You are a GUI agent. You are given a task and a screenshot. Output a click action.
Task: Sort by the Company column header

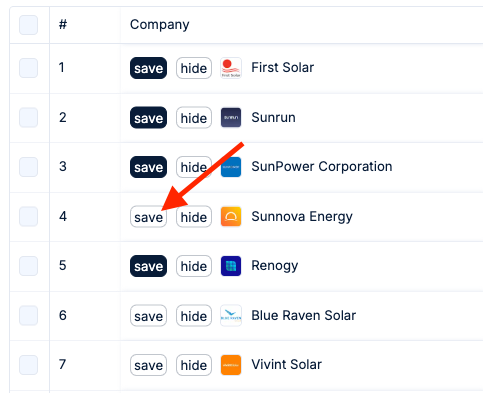pyautogui.click(x=160, y=25)
